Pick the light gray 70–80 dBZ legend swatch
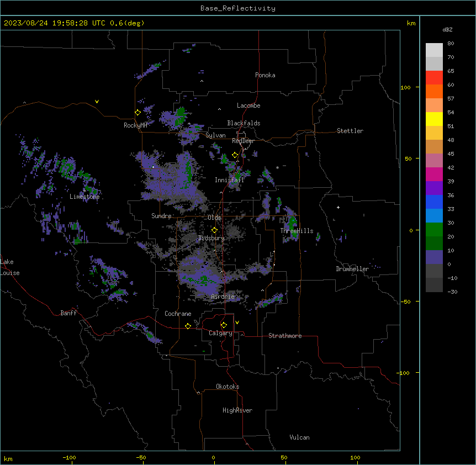 [x=434, y=50]
